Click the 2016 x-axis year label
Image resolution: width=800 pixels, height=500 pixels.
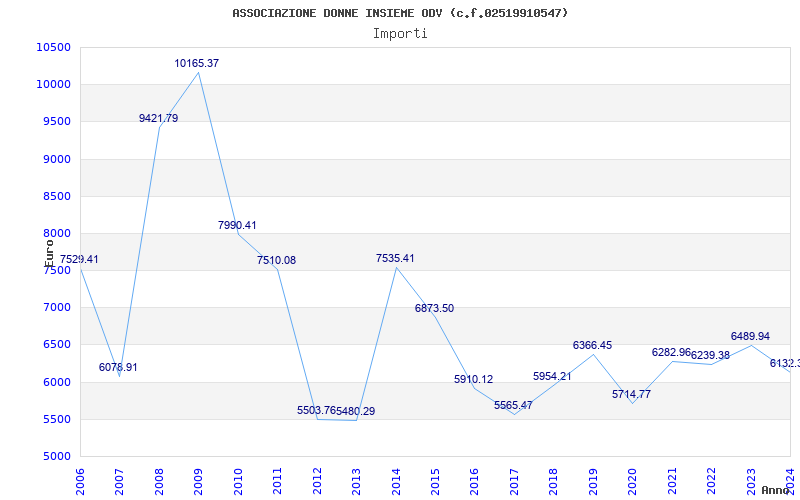pos(474,481)
